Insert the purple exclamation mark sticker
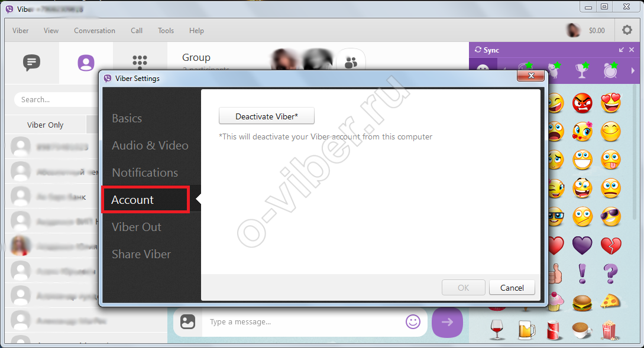Image resolution: width=644 pixels, height=348 pixels. 582,274
